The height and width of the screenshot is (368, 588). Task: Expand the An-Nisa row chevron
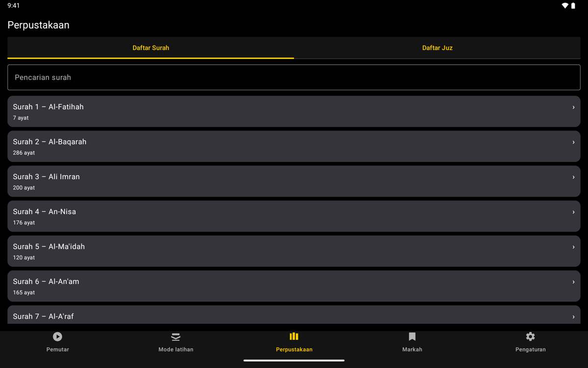click(573, 212)
